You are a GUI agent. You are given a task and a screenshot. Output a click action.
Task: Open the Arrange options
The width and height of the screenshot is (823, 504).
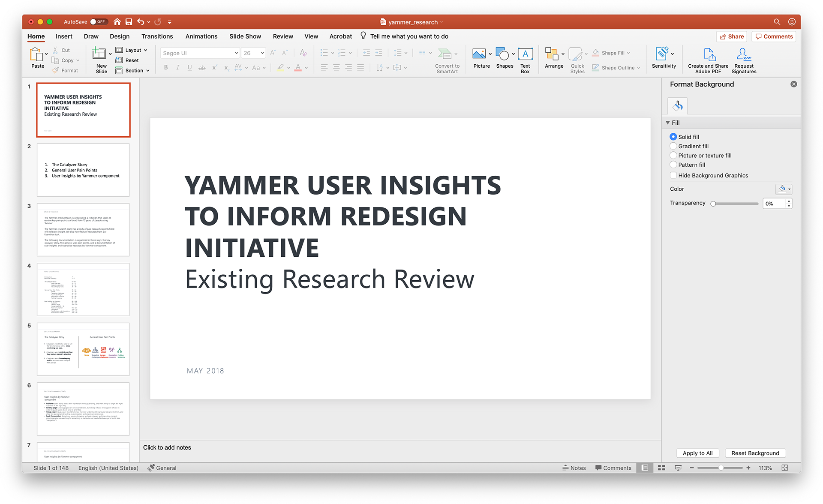tap(554, 58)
